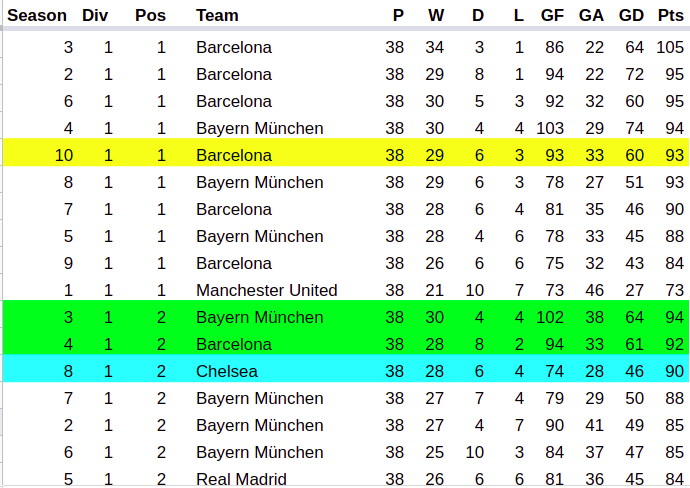Select the cell showing 103 goals for
The height and width of the screenshot is (488, 690).
(x=550, y=128)
